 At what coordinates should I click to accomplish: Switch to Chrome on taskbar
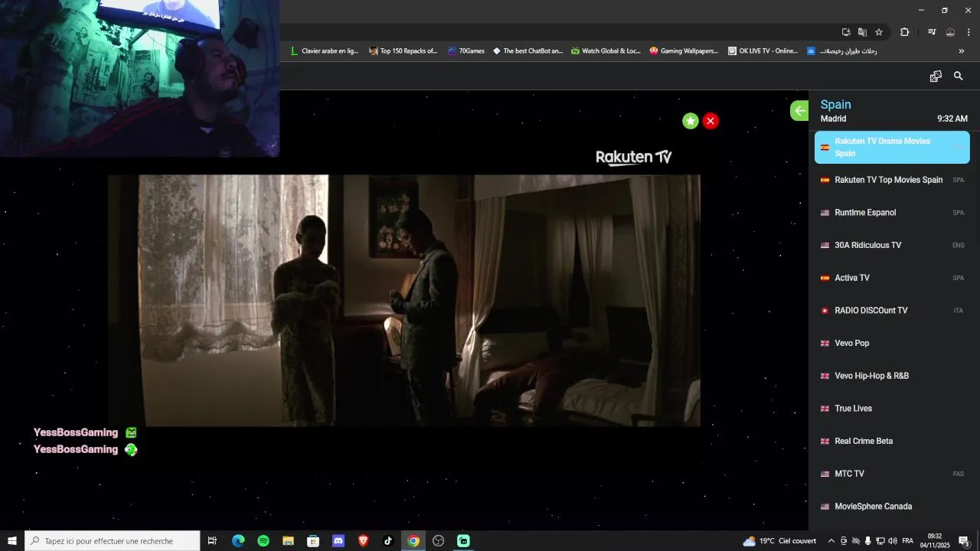click(413, 541)
